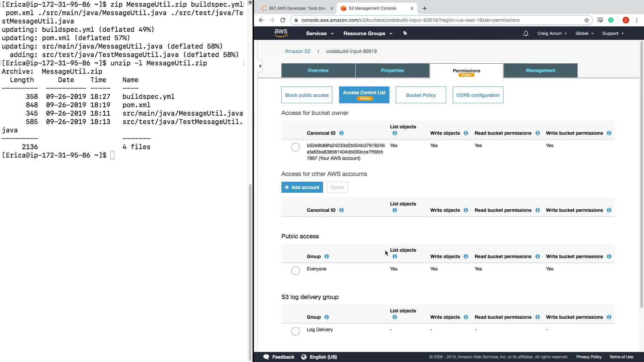The width and height of the screenshot is (644, 362).
Task: Open the Services dropdown menu
Action: [x=319, y=34]
